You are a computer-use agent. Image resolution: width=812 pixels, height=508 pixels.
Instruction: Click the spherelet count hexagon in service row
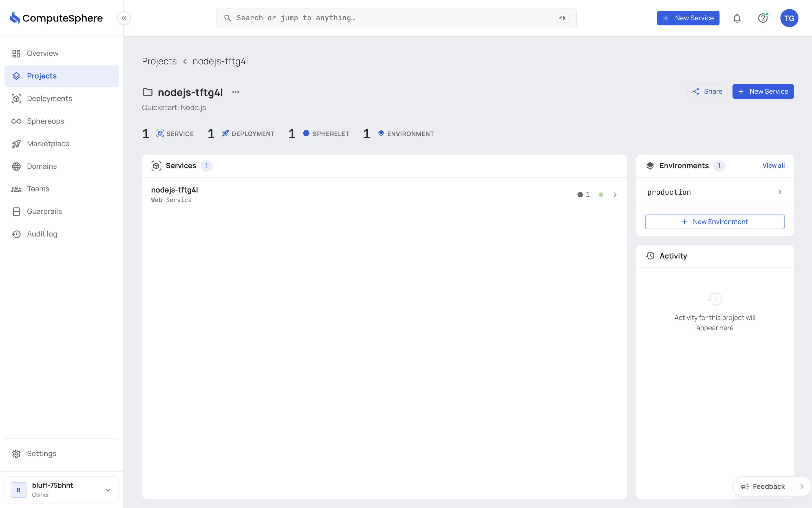tap(580, 195)
